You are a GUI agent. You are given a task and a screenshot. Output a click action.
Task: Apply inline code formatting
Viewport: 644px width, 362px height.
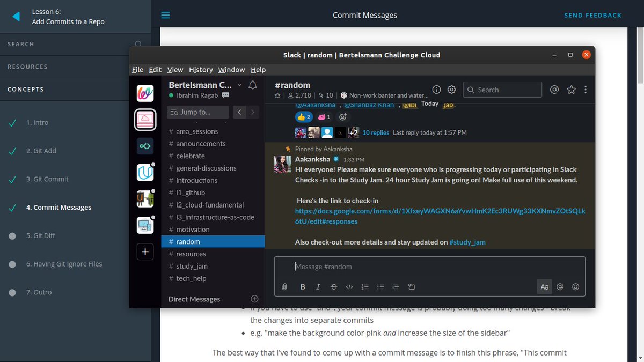[x=349, y=287]
